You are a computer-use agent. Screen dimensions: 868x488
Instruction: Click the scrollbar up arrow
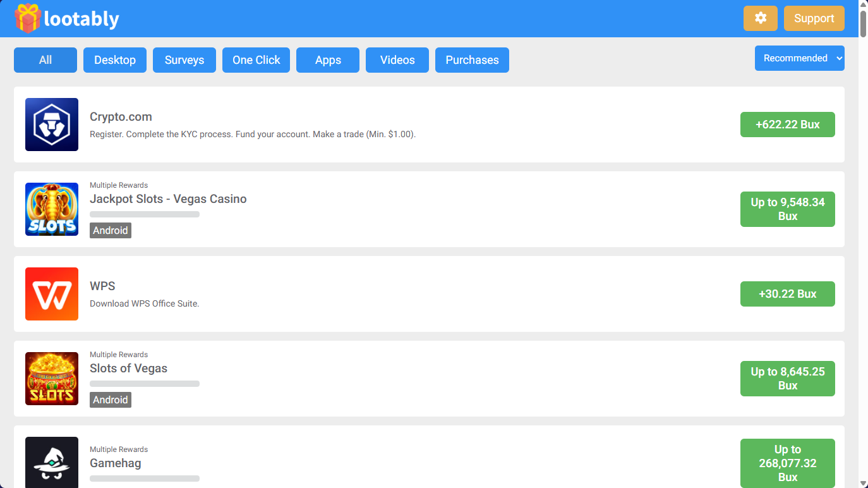(863, 4)
